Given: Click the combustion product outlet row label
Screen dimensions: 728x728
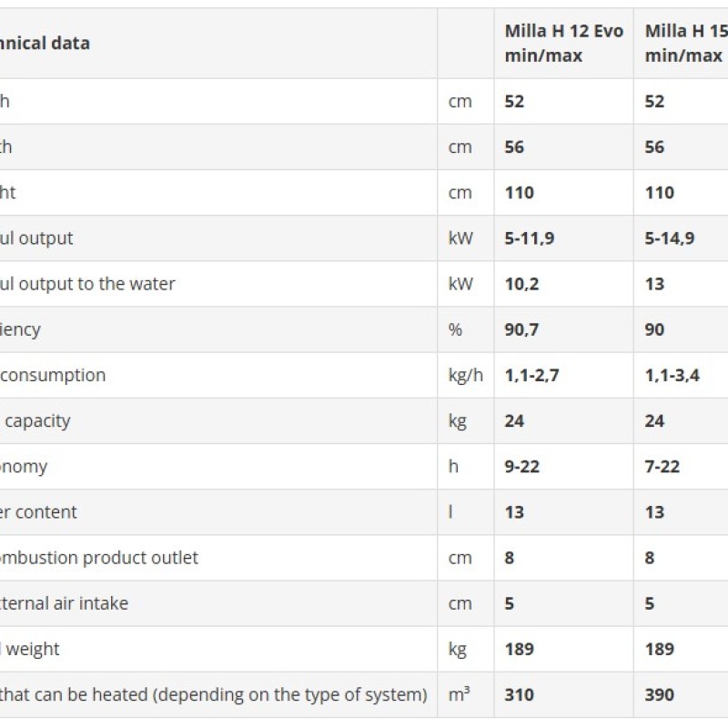Looking at the screenshot, I should click(x=99, y=558).
